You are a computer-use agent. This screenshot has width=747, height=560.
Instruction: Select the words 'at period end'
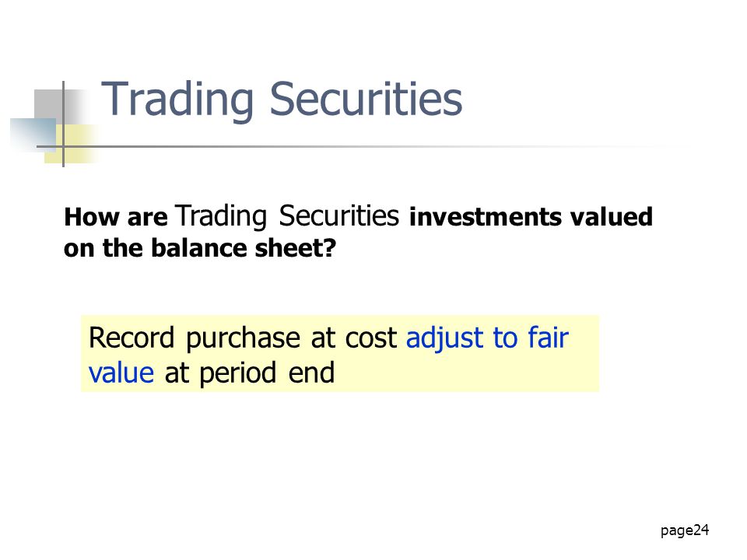tap(250, 373)
